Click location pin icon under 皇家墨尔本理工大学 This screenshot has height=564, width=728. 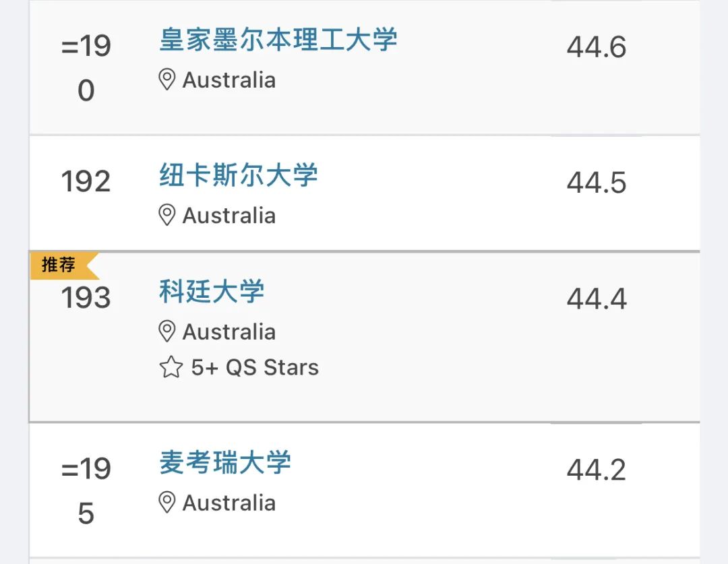166,80
